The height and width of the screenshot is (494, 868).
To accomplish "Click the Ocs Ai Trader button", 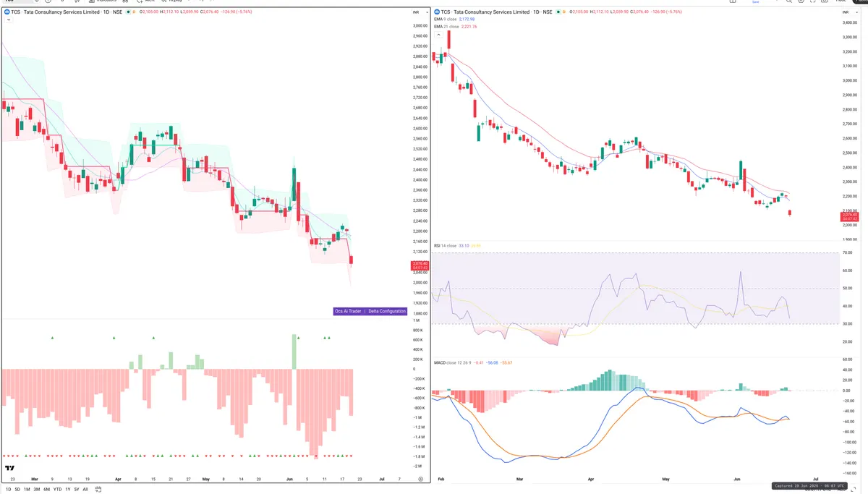I will click(x=348, y=311).
